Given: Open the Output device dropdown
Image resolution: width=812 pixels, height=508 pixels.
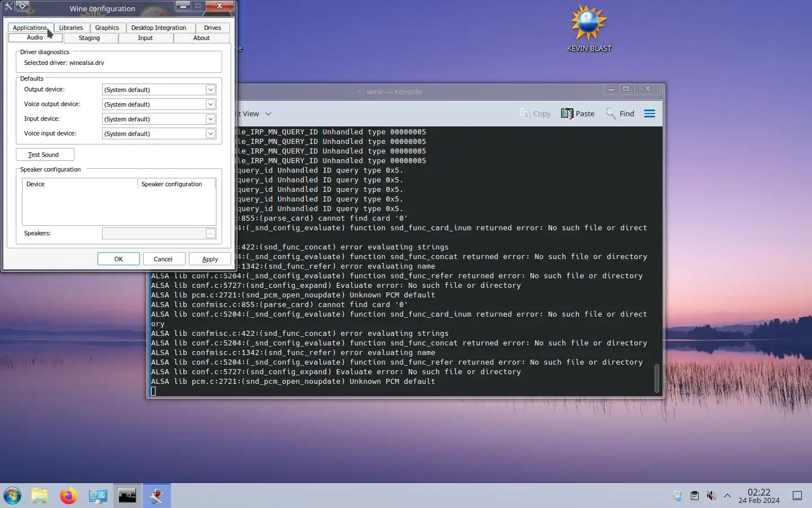Looking at the screenshot, I should 210,90.
